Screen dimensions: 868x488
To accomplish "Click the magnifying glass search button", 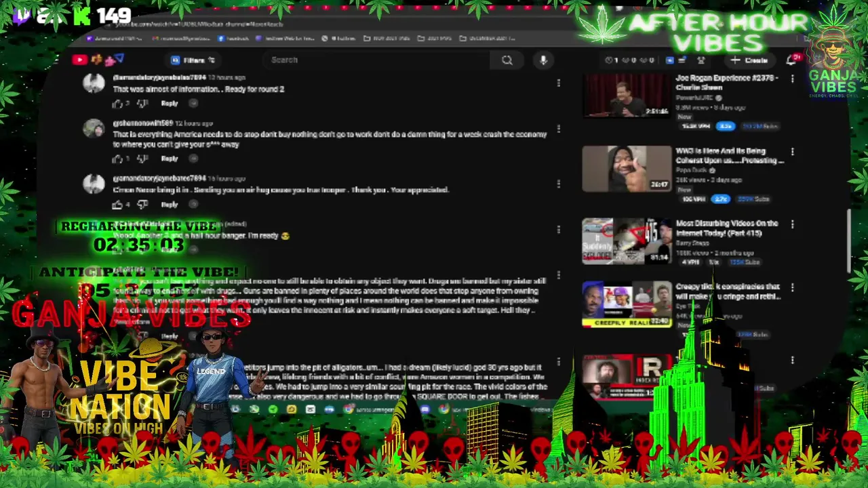I will [507, 60].
